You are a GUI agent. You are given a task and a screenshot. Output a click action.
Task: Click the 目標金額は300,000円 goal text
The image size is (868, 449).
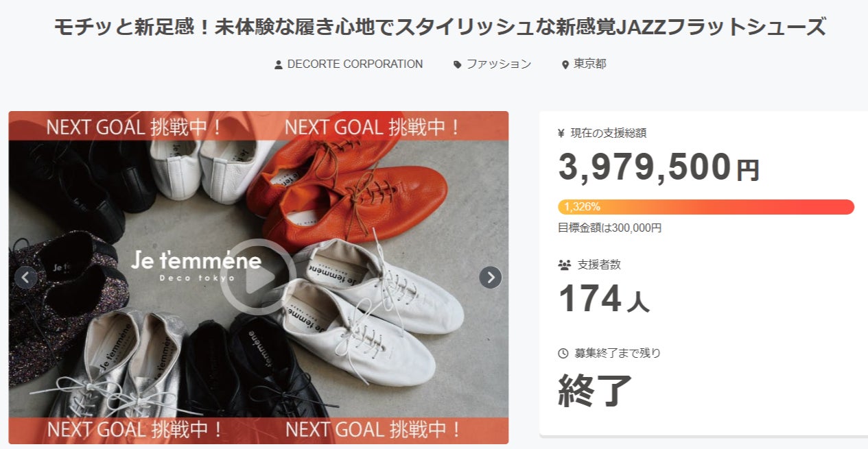[x=609, y=228]
